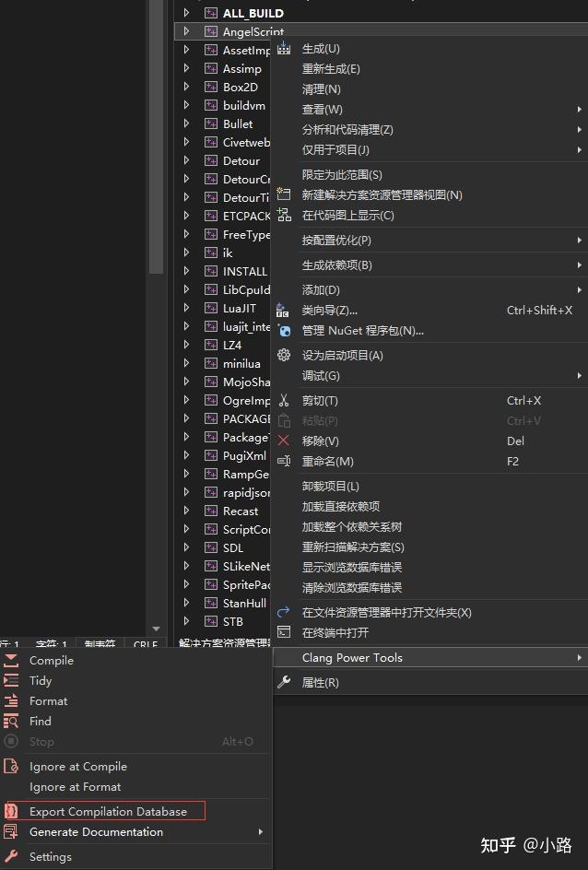The width and height of the screenshot is (588, 870).
Task: Expand the LZ4 project node
Action: (x=186, y=345)
